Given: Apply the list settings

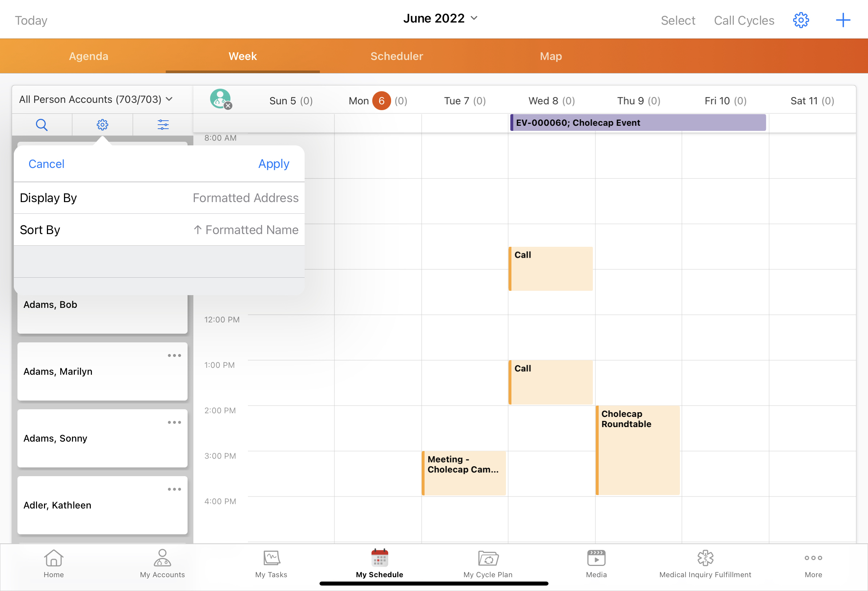Looking at the screenshot, I should [x=274, y=164].
